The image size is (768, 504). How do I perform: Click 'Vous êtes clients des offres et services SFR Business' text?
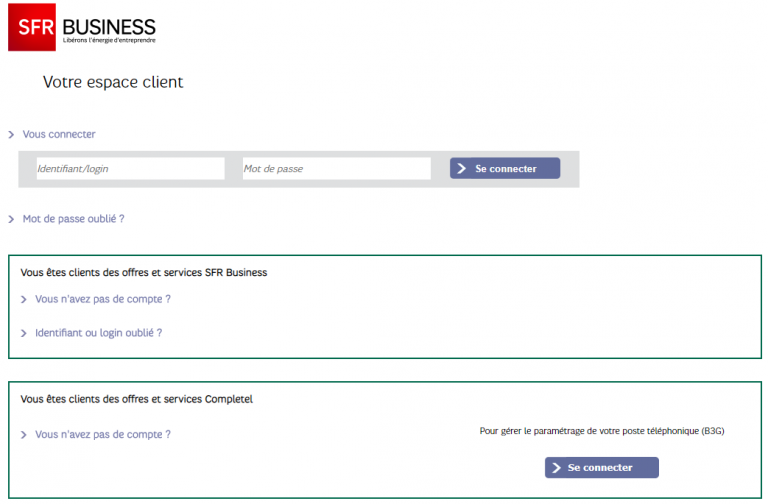(144, 272)
